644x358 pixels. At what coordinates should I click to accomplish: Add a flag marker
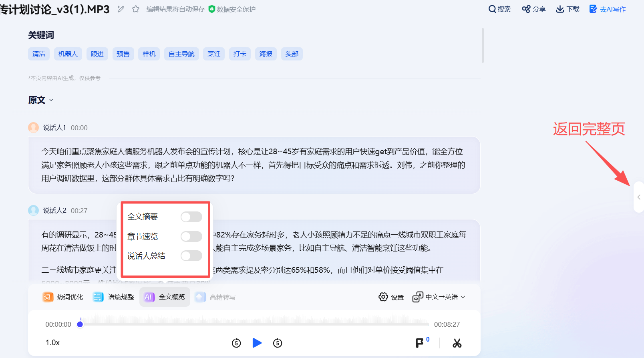coord(420,343)
